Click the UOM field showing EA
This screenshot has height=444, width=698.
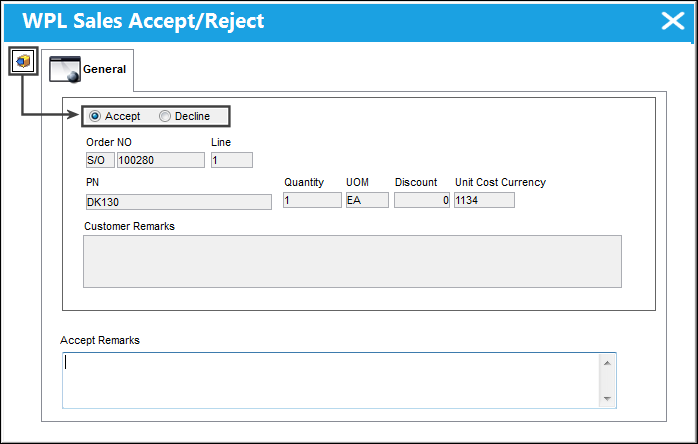367,200
